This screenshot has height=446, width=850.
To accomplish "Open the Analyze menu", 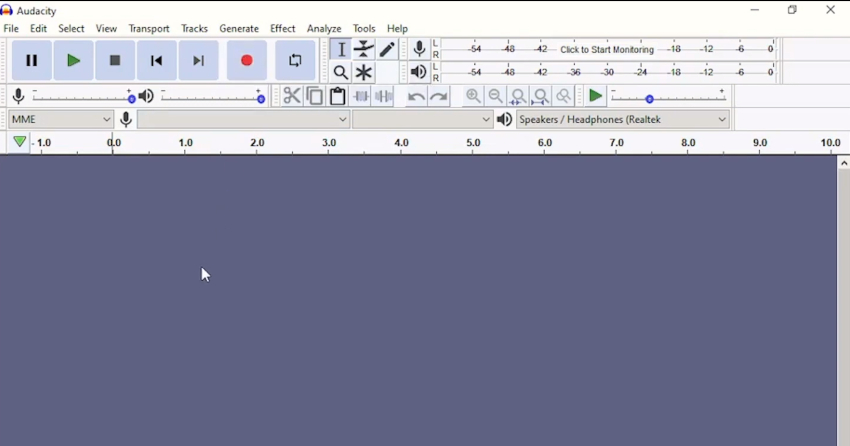I will [x=324, y=29].
